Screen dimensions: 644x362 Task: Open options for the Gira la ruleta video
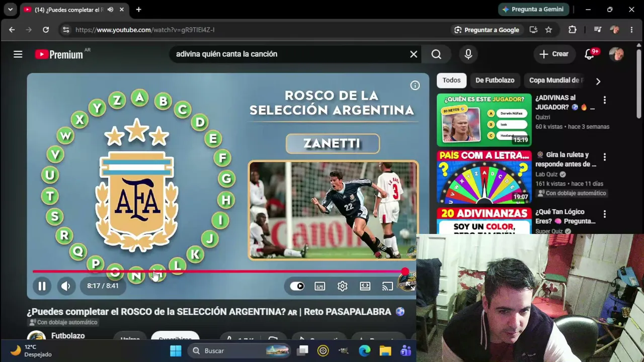pyautogui.click(x=605, y=157)
